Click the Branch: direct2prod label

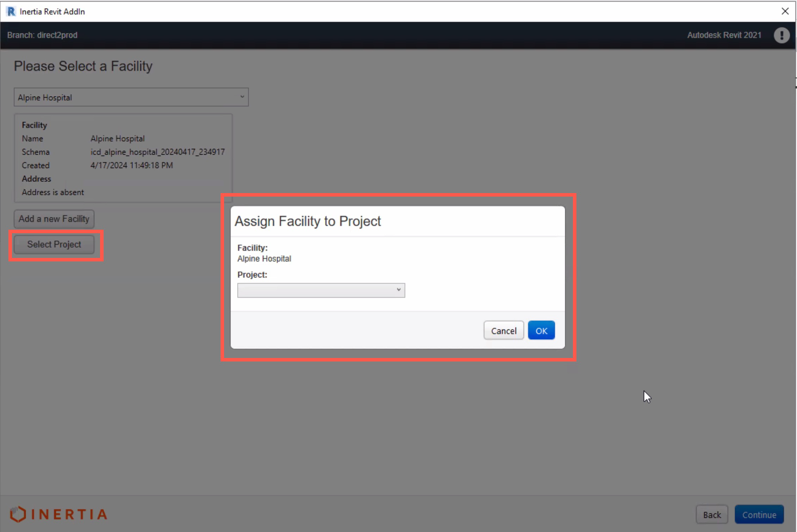42,35
